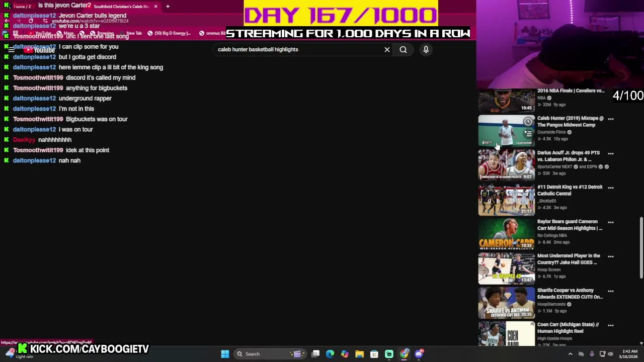
Task: Click the Hoop Screen channel name
Action: (x=548, y=269)
